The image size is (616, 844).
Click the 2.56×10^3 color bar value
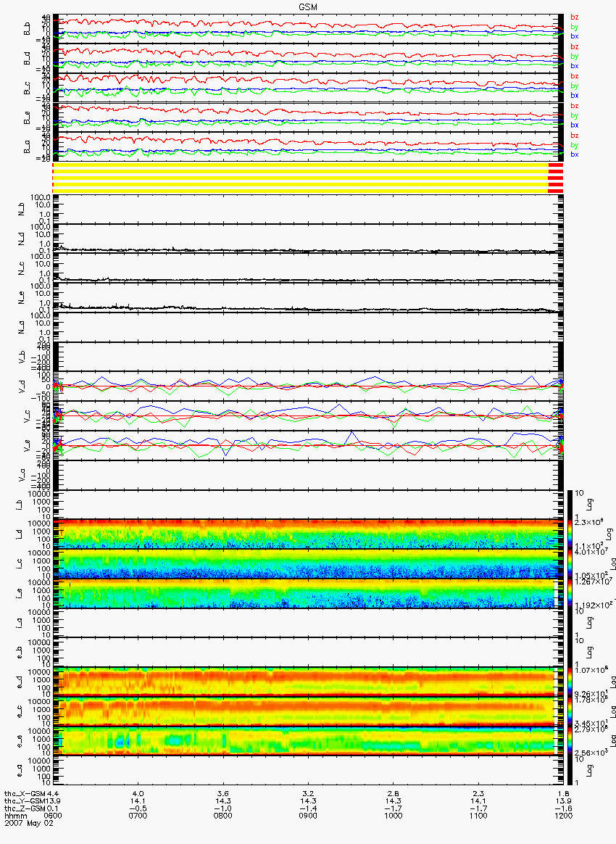point(590,753)
